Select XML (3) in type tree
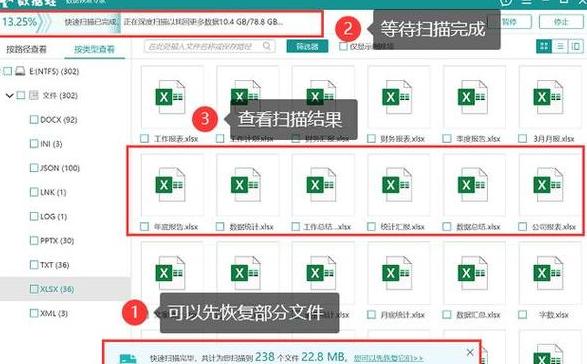The image size is (587, 364). tap(54, 313)
